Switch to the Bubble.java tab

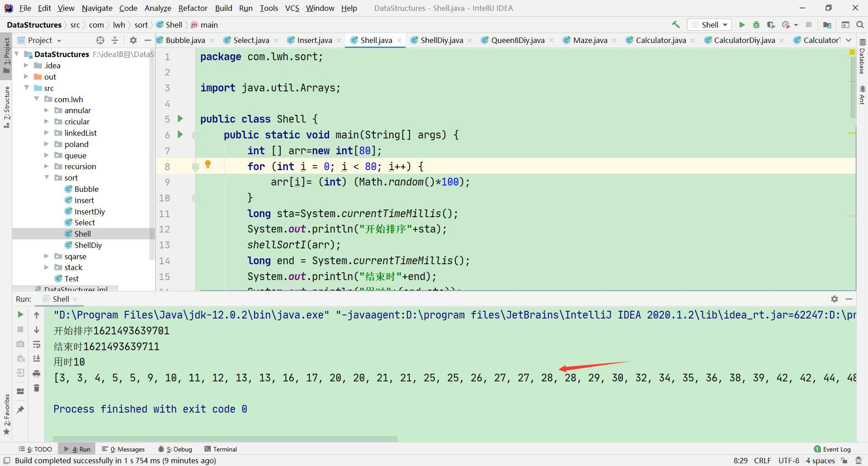coord(185,40)
